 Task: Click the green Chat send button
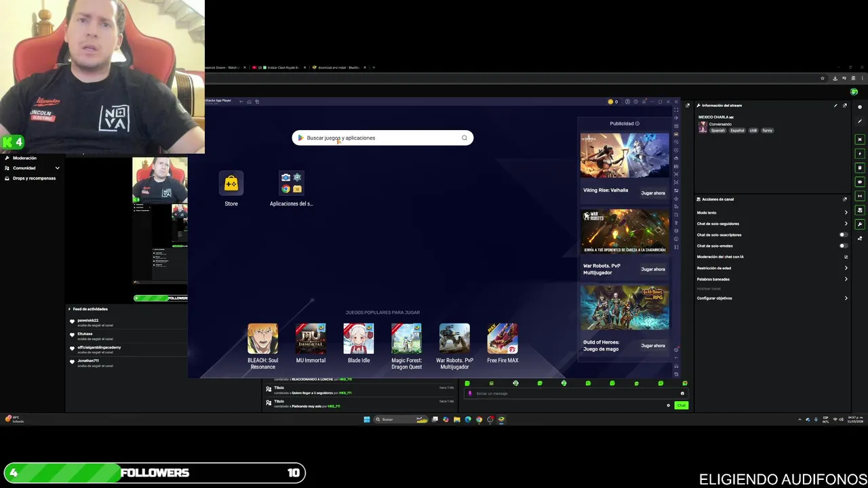click(x=682, y=405)
